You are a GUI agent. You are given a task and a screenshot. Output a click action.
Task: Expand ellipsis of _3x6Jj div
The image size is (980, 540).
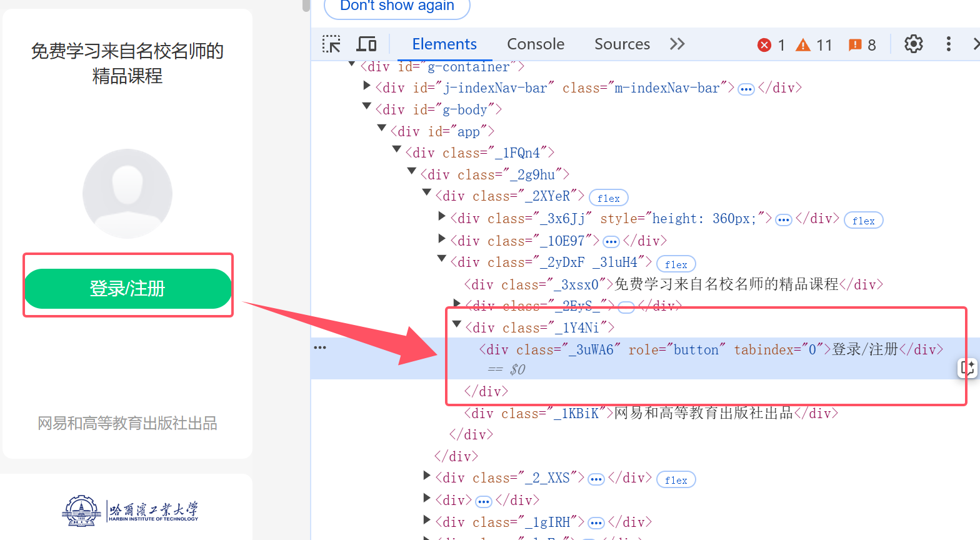pos(784,220)
